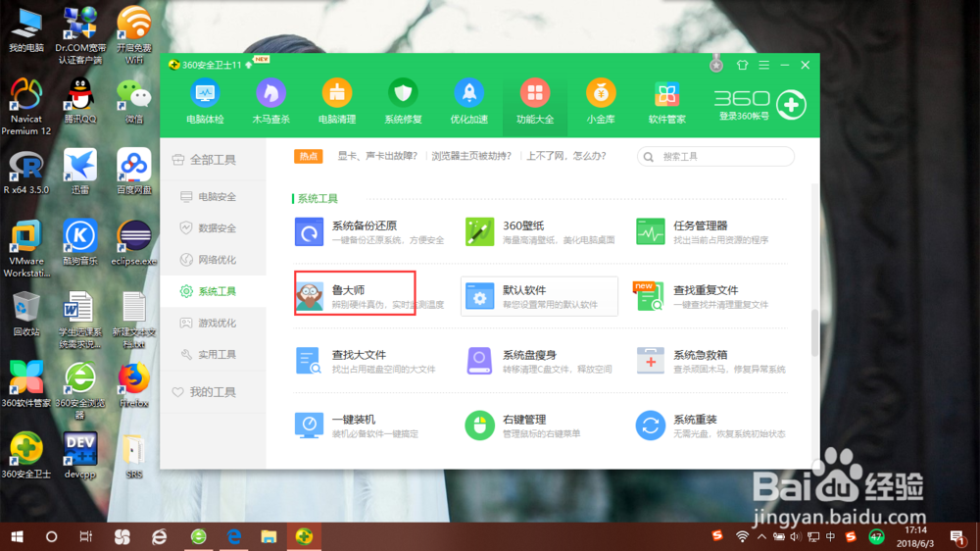Open the main menu hamburger icon
The image size is (980, 551).
pyautogui.click(x=763, y=65)
